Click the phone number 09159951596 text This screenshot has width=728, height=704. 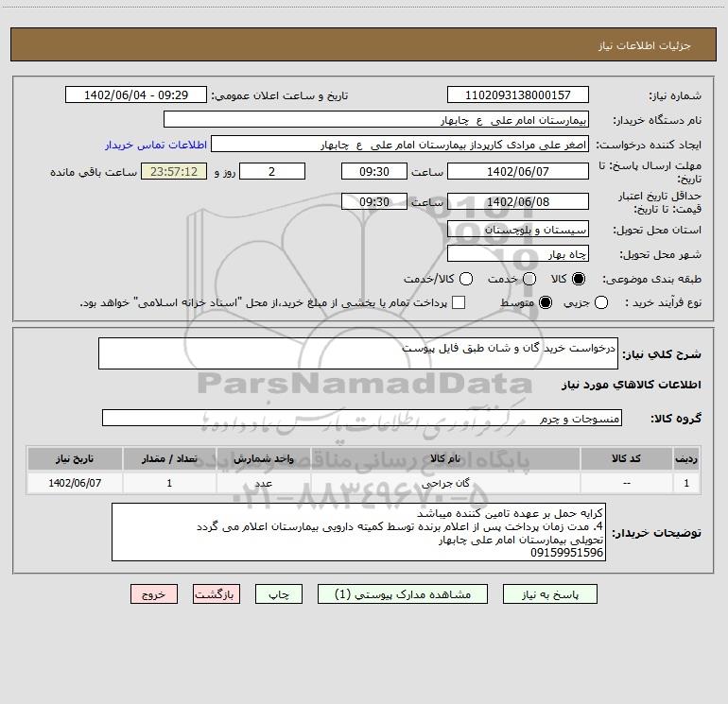(x=566, y=553)
